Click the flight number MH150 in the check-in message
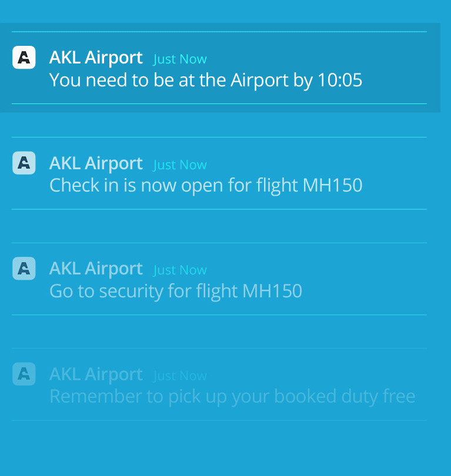This screenshot has height=476, width=451. coord(333,185)
